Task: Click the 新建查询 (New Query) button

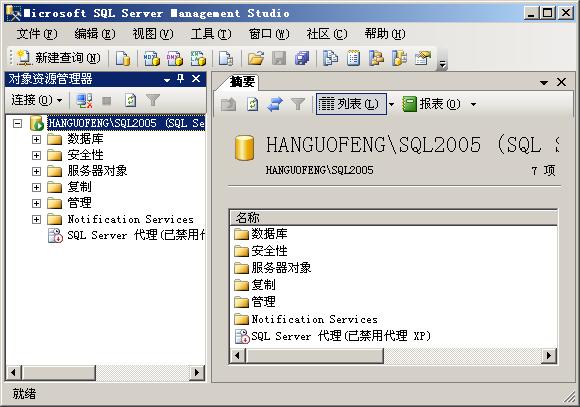Action: tap(58, 58)
